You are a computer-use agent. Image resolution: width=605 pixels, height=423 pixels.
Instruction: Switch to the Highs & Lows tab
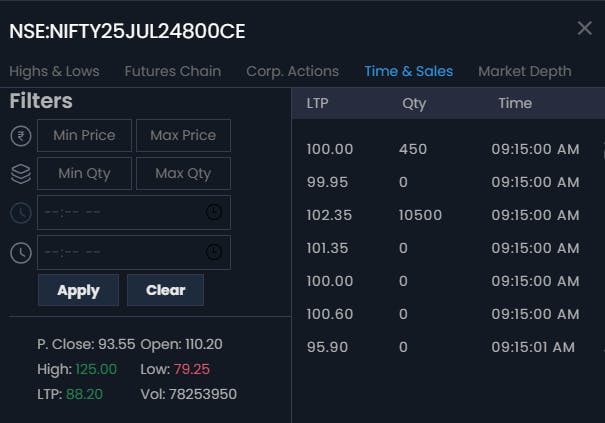[x=54, y=71]
